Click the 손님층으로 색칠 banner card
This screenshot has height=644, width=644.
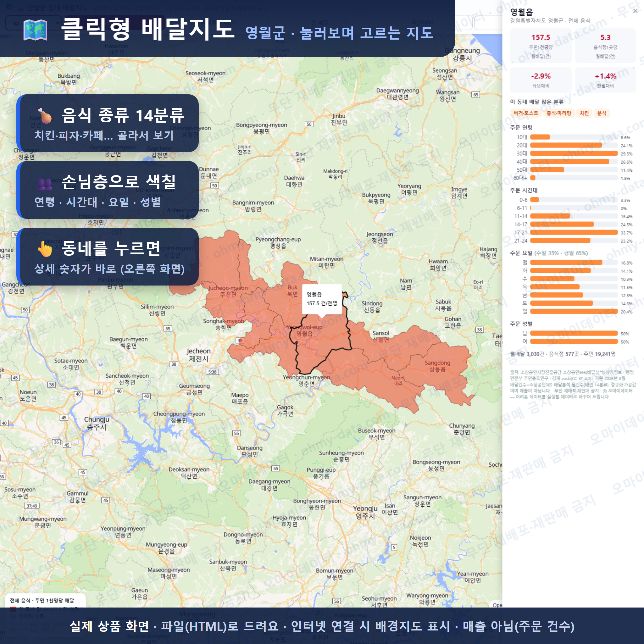[x=108, y=190]
